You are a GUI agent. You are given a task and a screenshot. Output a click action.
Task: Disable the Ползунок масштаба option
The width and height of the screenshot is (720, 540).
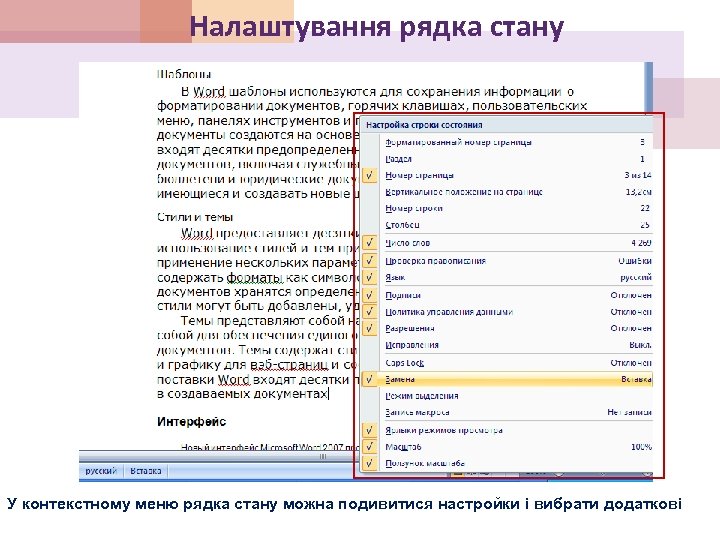click(507, 463)
